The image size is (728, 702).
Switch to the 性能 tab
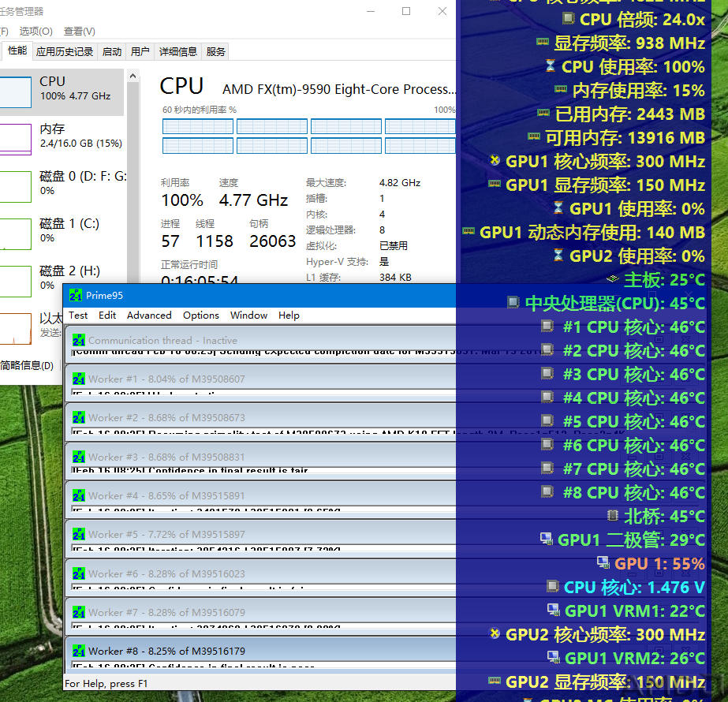(17, 50)
